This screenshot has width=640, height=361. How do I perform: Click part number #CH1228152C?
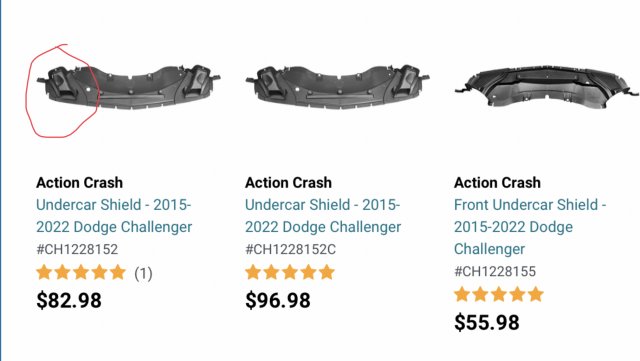click(x=291, y=249)
